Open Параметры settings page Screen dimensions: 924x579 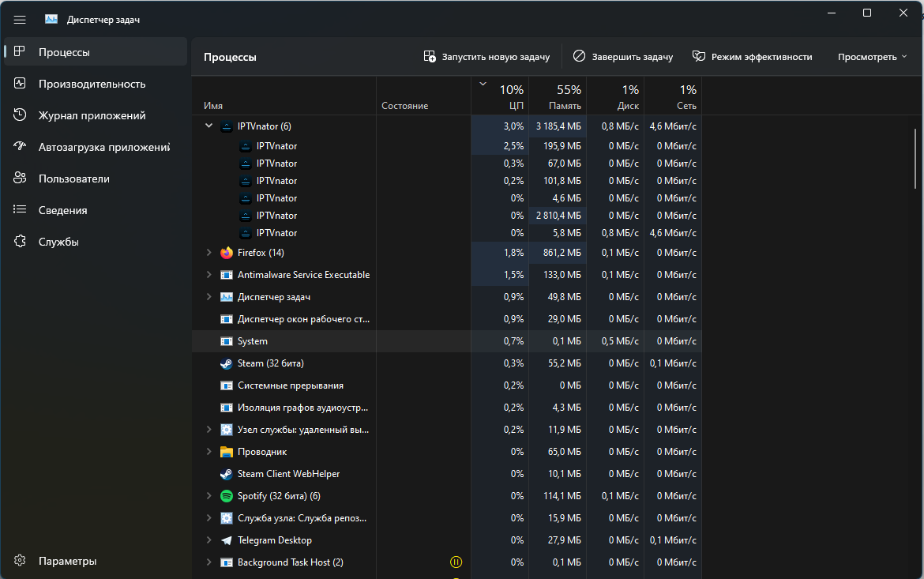tap(96, 561)
